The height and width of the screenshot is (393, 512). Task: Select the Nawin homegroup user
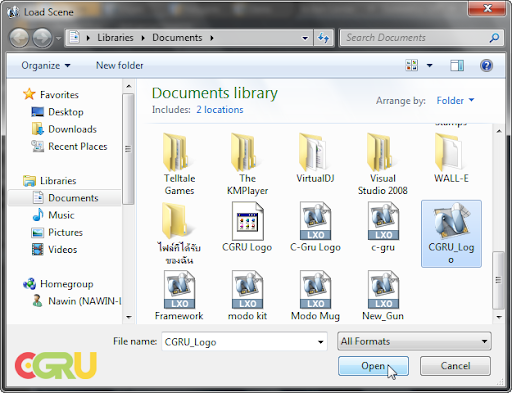click(77, 301)
